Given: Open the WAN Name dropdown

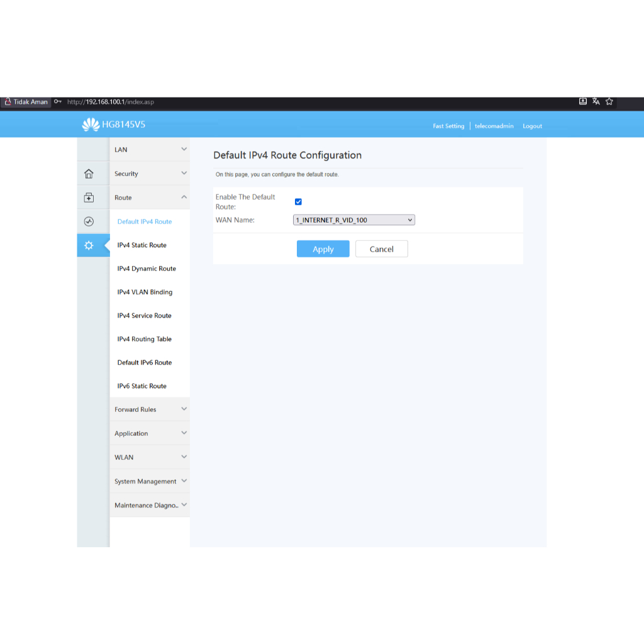Looking at the screenshot, I should tap(353, 220).
